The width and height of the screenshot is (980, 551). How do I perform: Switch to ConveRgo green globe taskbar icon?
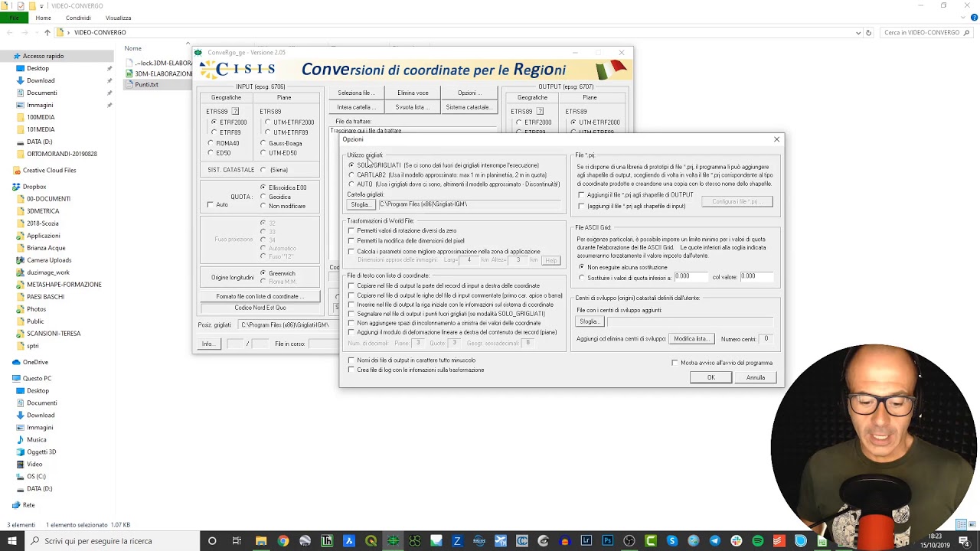(x=393, y=541)
